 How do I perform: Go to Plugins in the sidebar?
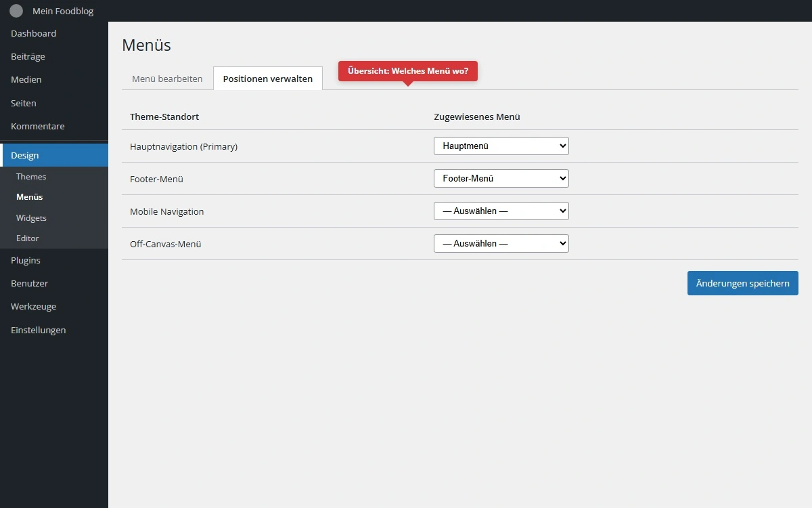pos(26,260)
